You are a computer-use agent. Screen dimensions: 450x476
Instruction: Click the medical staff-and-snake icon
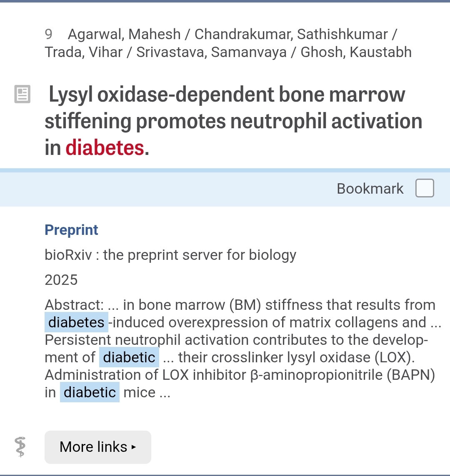pos(20,447)
